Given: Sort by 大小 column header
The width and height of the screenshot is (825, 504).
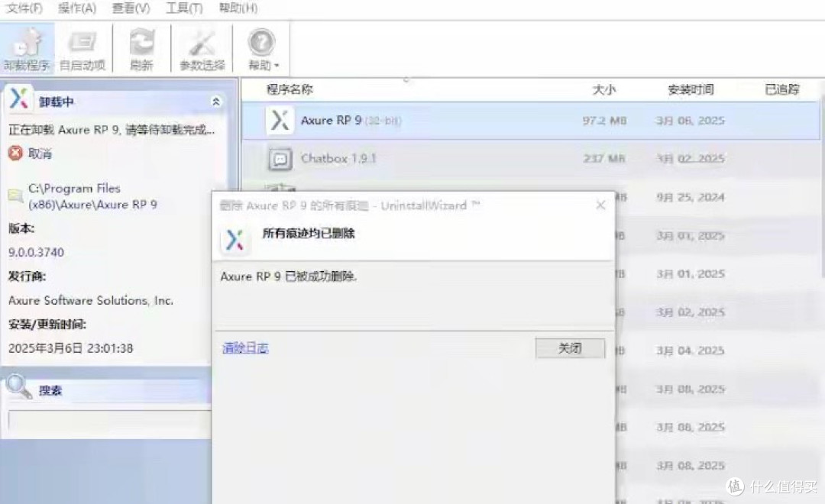Looking at the screenshot, I should click(x=604, y=89).
